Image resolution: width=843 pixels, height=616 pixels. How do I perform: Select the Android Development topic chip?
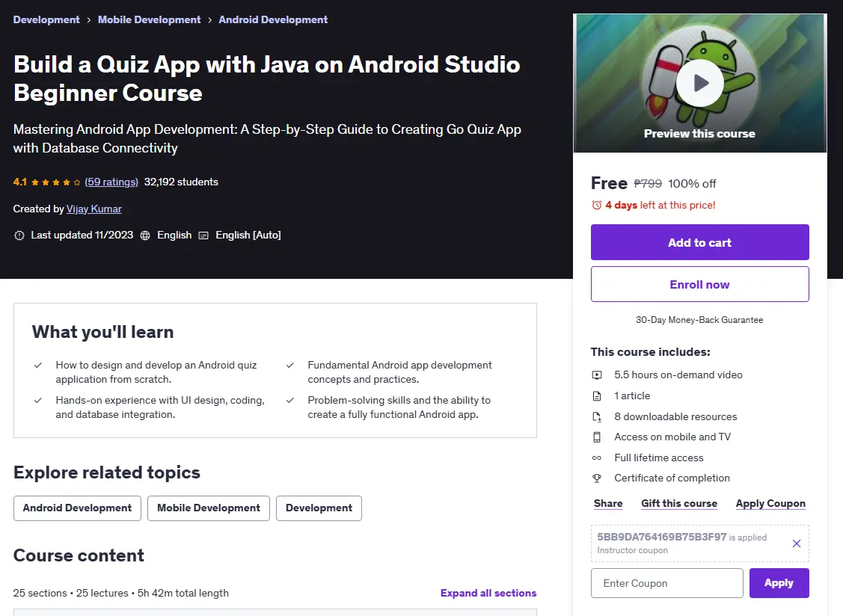coord(78,508)
